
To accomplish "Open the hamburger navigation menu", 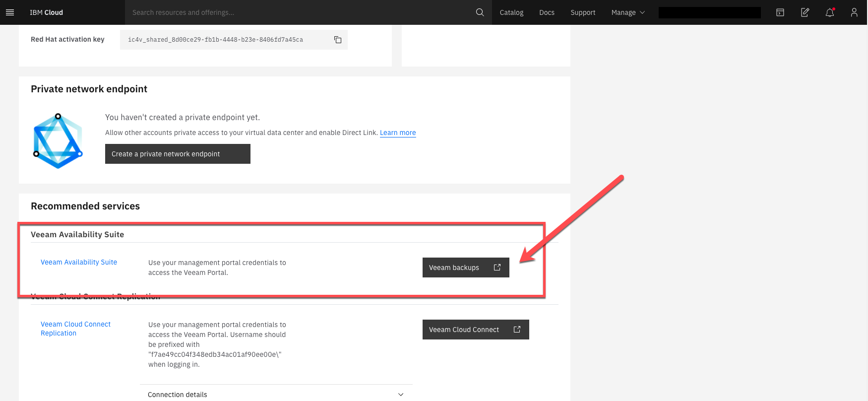I will pyautogui.click(x=10, y=12).
